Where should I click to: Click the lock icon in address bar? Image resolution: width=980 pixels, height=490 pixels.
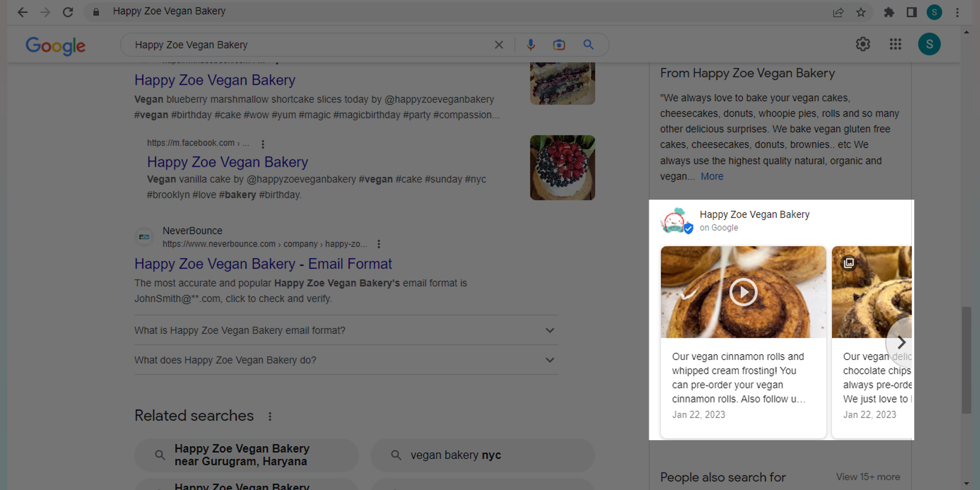(x=96, y=12)
